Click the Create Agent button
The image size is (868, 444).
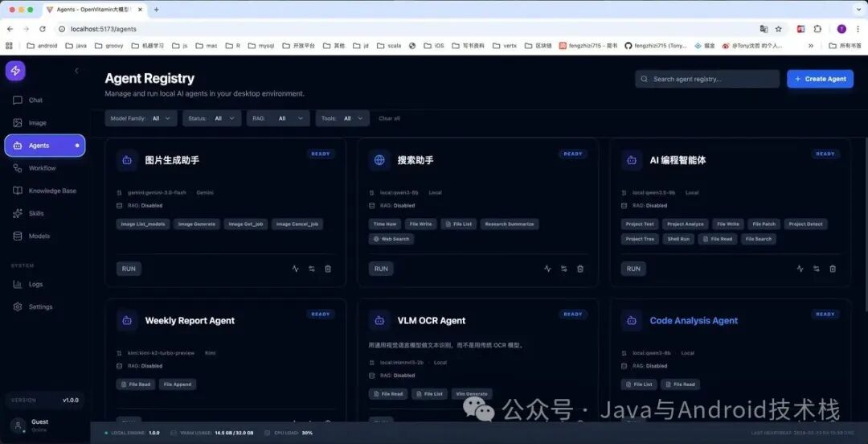[x=820, y=80]
